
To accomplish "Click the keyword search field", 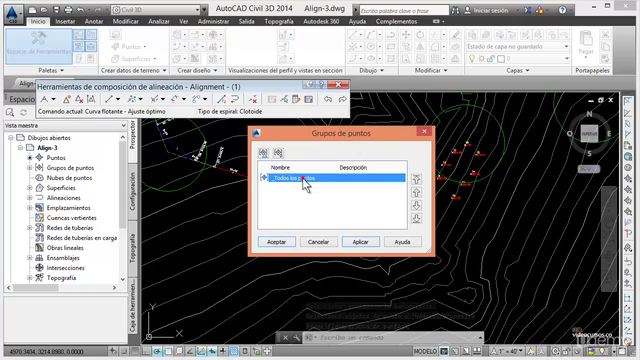I will (404, 11).
